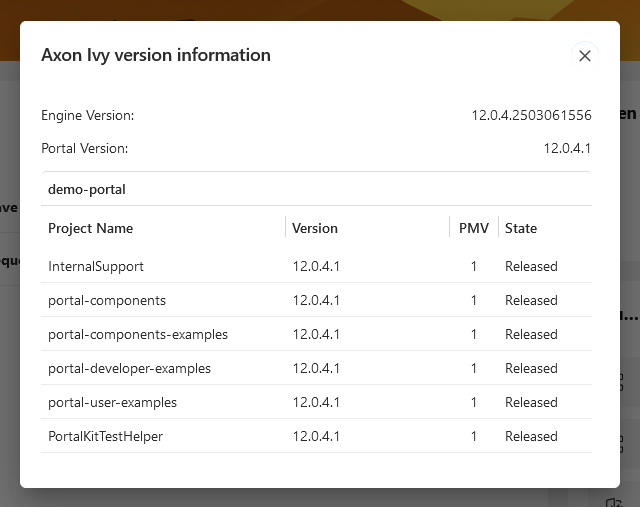Screen dimensions: 640x507
Task: Click the Portal Version label
Action: coord(84,148)
